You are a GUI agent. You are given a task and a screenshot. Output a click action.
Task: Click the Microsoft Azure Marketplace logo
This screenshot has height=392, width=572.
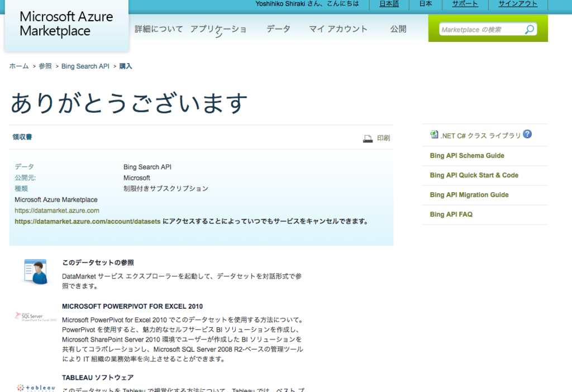66,23
